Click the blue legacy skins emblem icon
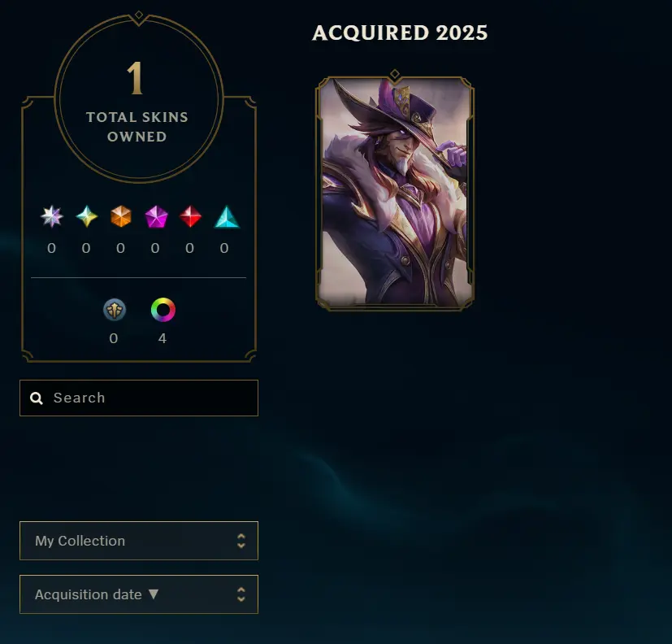Image resolution: width=672 pixels, height=644 pixels. [115, 310]
